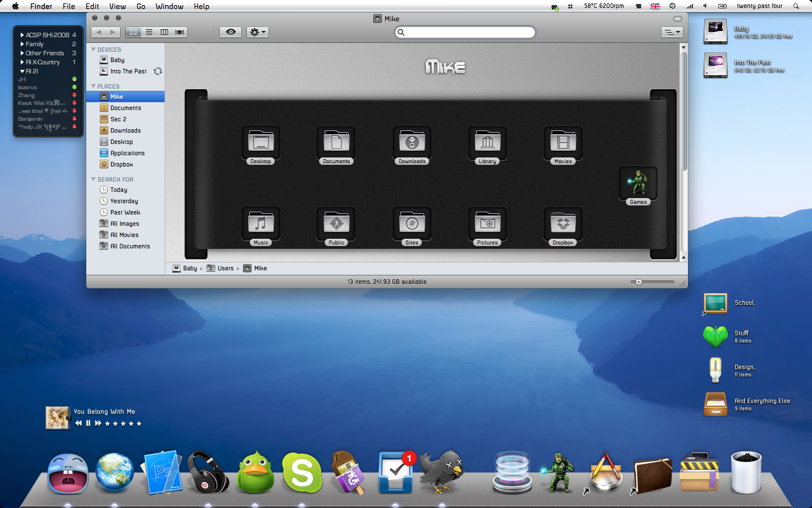Open the Beats headphones dock icon
Screen dimensions: 812x508
coord(208,472)
